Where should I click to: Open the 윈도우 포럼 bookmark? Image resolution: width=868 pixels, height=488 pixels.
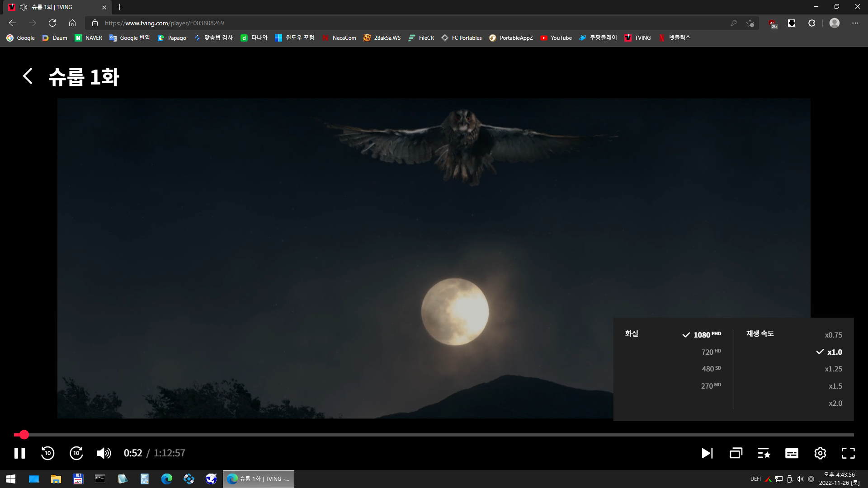click(x=294, y=38)
